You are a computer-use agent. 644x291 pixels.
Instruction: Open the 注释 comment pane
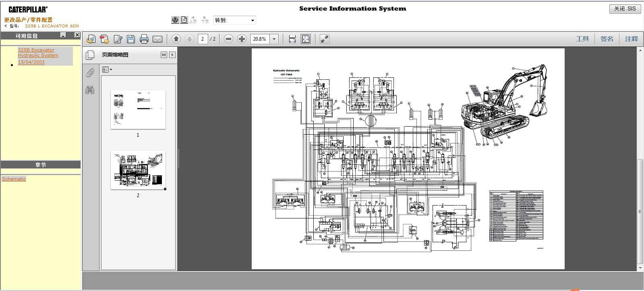[632, 39]
